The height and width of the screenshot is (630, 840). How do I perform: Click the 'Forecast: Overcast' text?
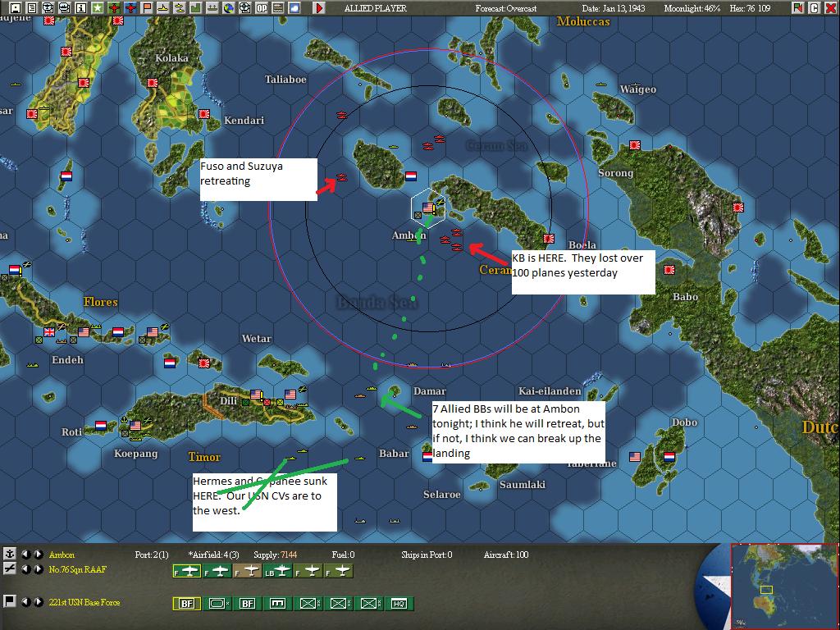(x=505, y=8)
